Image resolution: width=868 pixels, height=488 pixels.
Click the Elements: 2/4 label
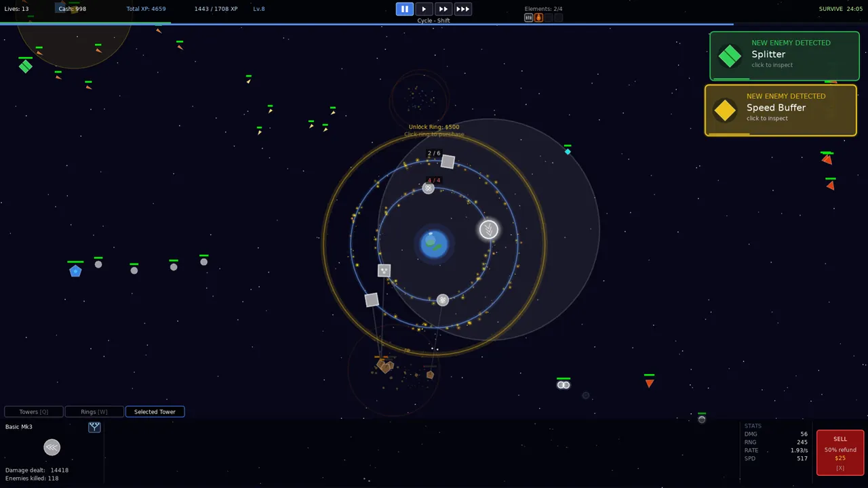543,9
